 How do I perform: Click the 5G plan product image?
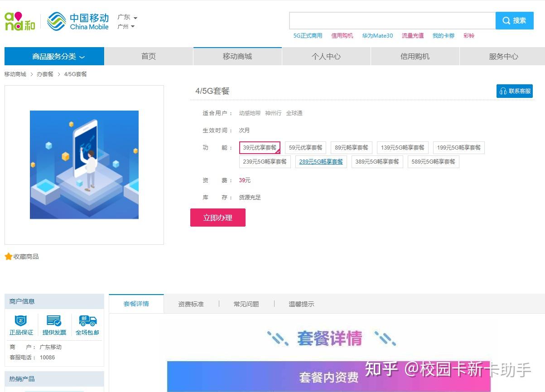(x=84, y=165)
